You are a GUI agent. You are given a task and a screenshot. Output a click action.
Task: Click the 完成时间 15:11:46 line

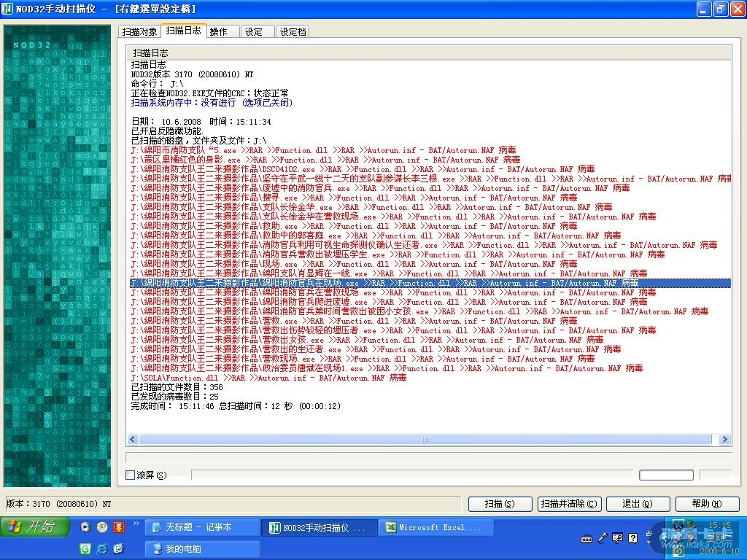tap(236, 406)
